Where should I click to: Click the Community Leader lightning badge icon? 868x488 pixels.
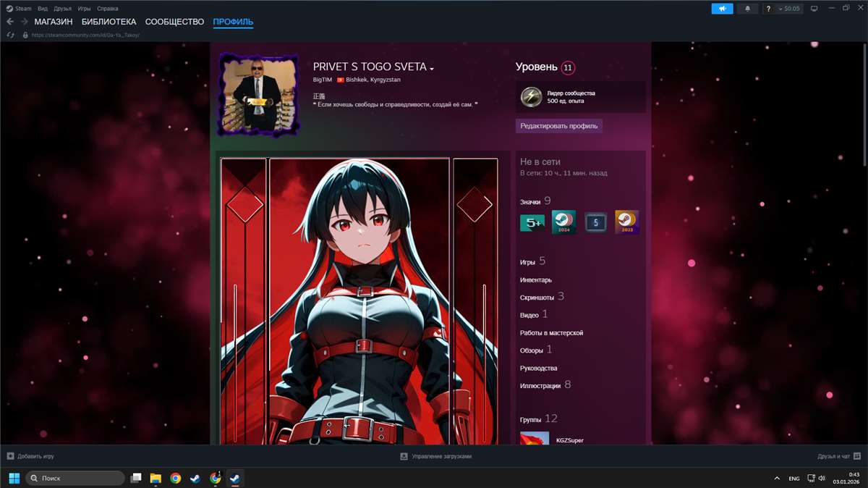click(x=532, y=96)
